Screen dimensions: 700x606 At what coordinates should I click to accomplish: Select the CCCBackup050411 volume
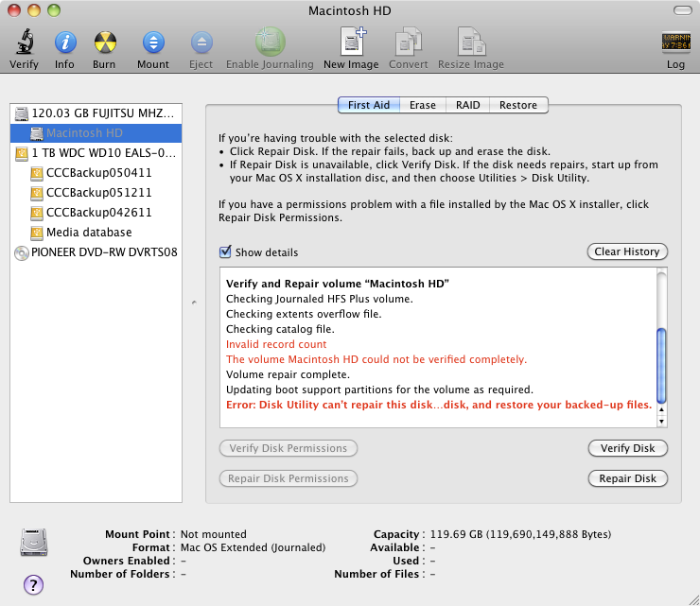point(96,173)
